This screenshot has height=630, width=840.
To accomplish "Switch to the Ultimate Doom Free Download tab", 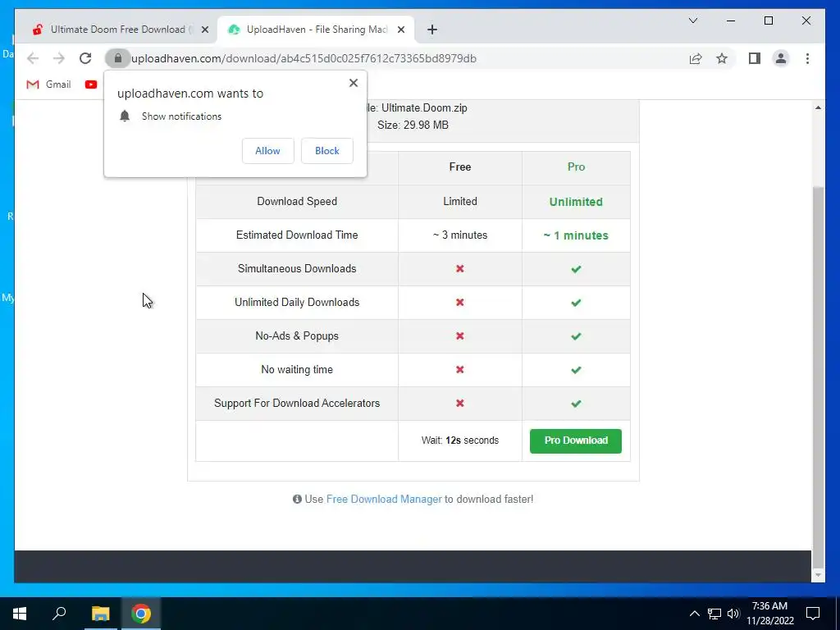I will (x=119, y=30).
